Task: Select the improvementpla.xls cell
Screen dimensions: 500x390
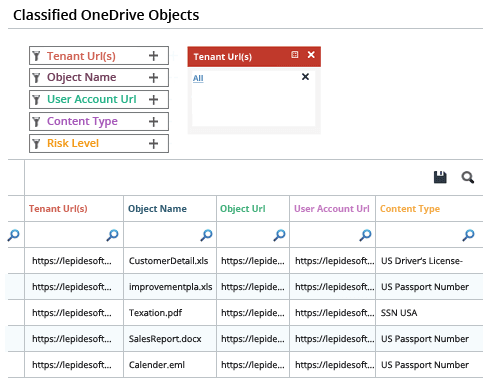Action: coord(170,287)
